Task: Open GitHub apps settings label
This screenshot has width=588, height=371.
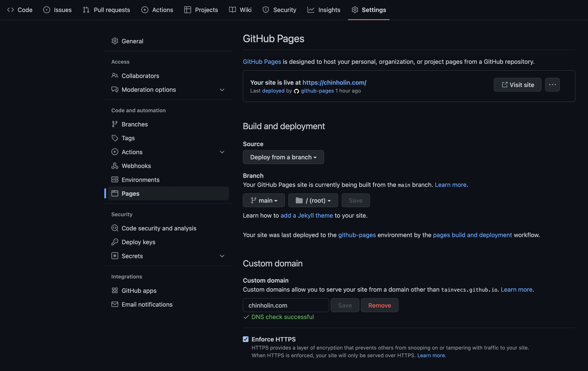Action: click(x=139, y=291)
